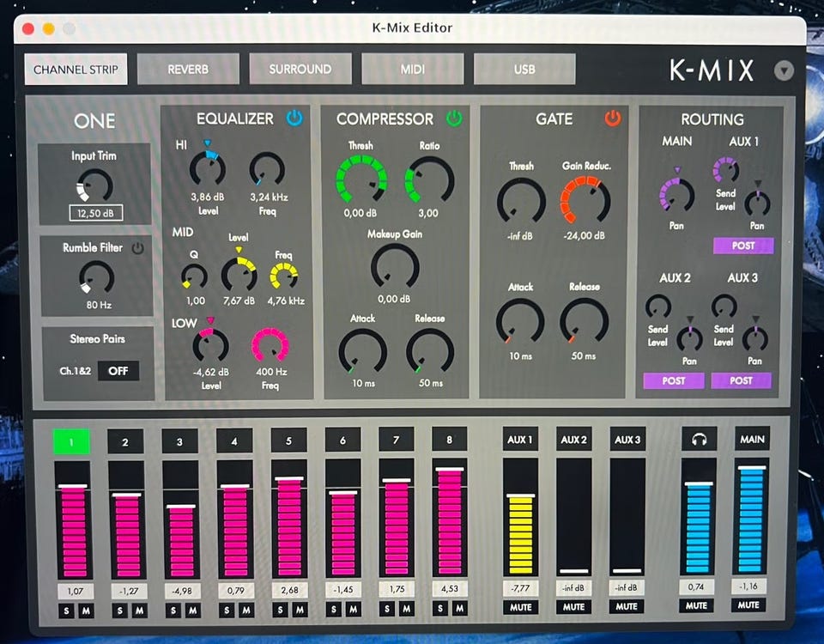Click channel 1 fader value 1,07

click(x=76, y=591)
